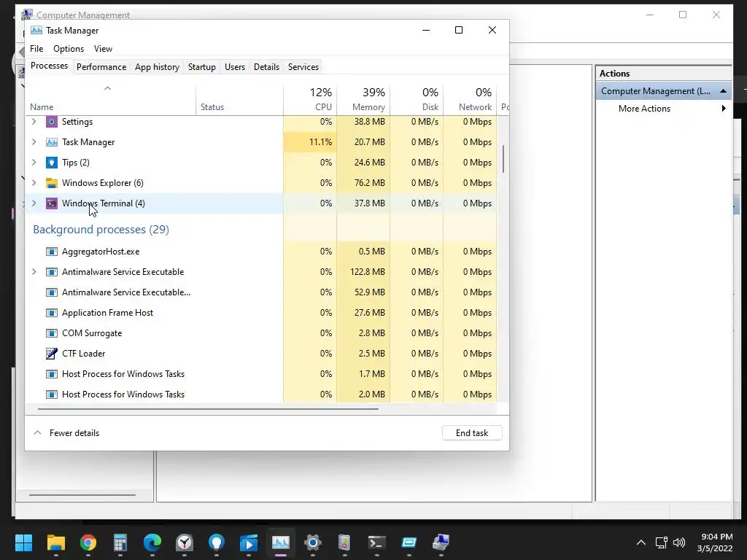747x560 pixels.
Task: Open the View menu
Action: coord(103,49)
